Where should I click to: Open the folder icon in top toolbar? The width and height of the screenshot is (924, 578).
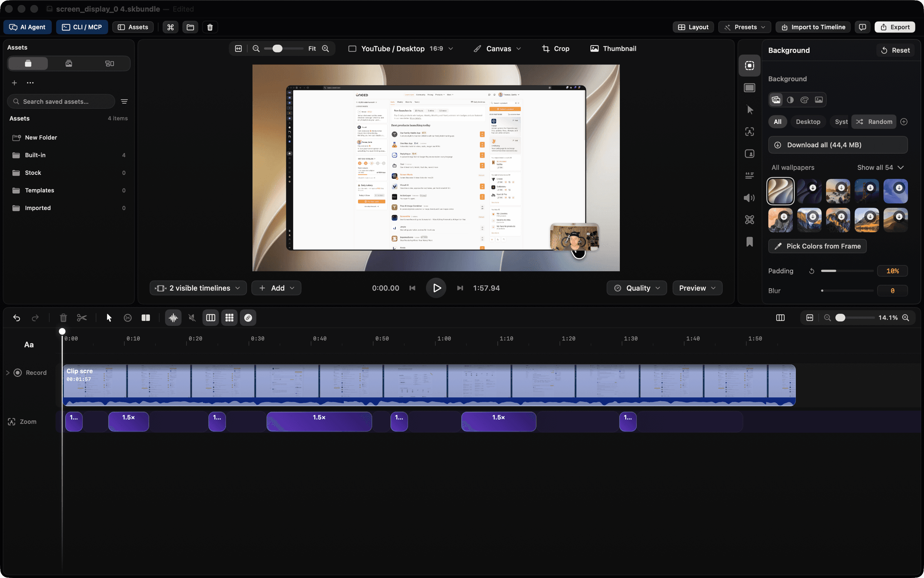point(190,27)
